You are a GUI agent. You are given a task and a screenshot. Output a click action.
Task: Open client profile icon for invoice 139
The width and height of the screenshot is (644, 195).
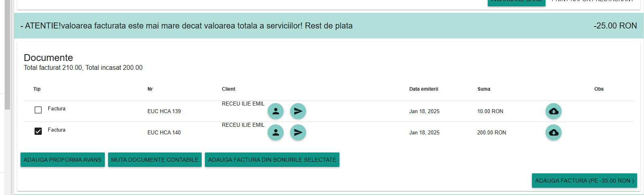[276, 111]
